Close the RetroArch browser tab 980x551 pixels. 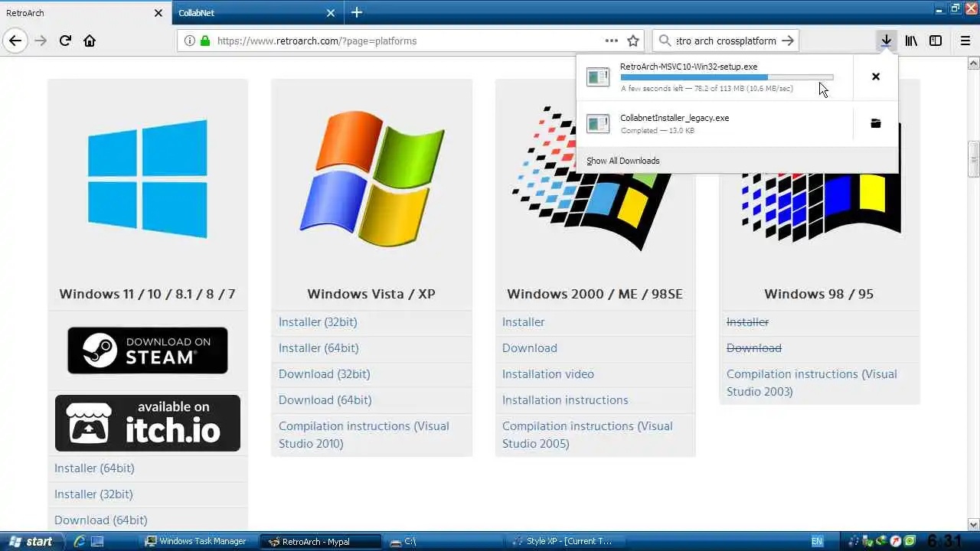(x=158, y=13)
